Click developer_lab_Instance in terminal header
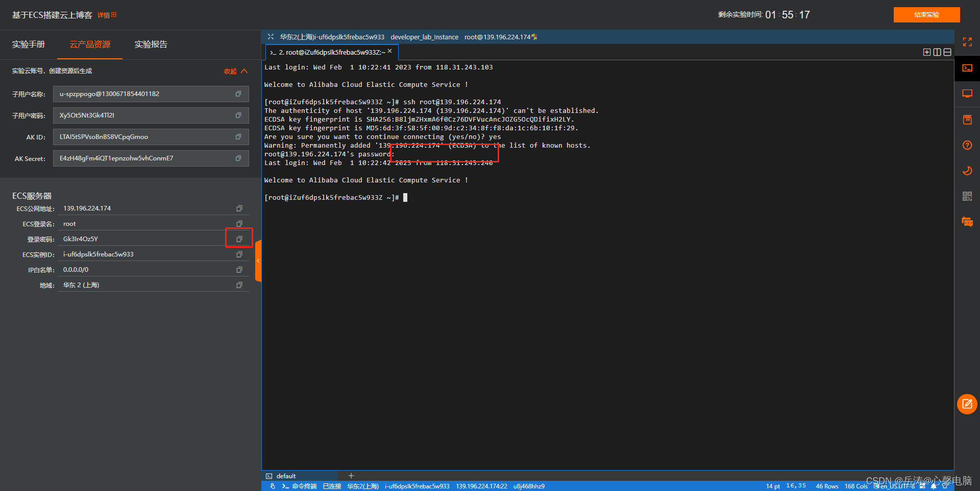 click(424, 37)
